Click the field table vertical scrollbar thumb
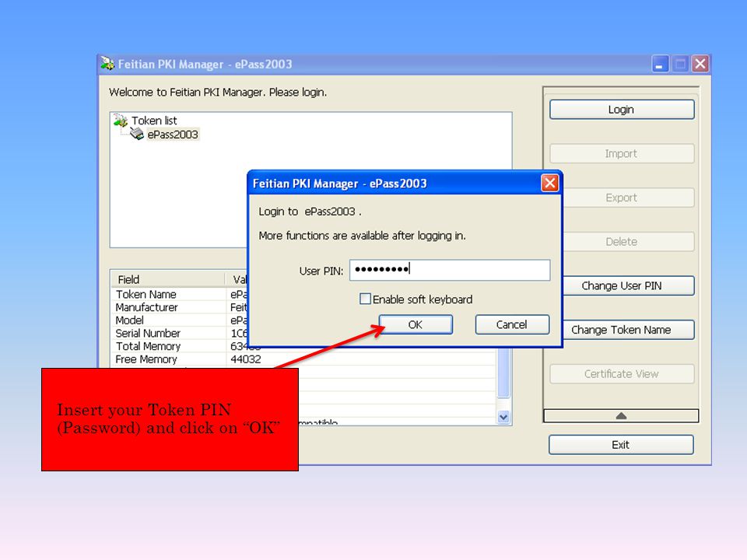This screenshot has width=747, height=560. 503,373
